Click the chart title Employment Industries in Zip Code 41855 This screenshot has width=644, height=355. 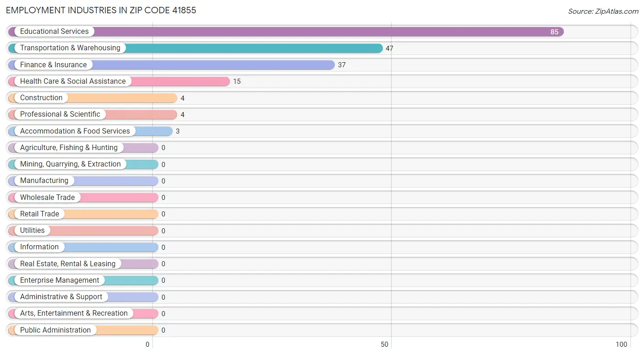tap(101, 10)
